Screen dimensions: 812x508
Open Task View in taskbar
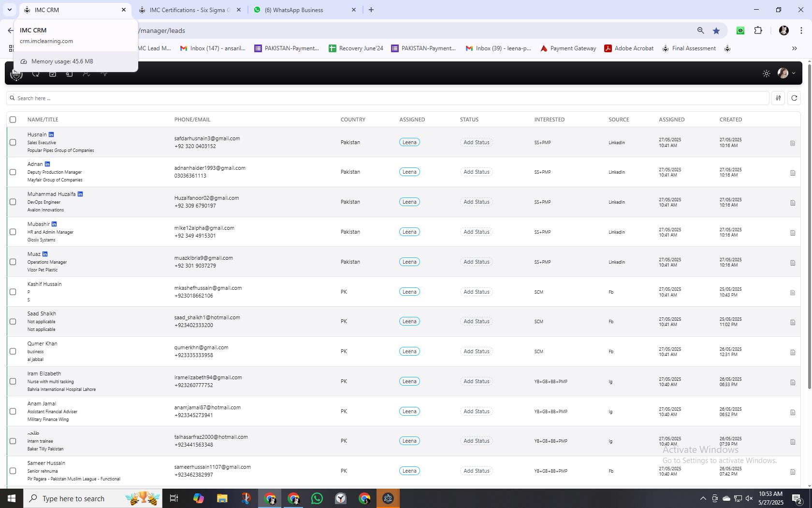174,498
